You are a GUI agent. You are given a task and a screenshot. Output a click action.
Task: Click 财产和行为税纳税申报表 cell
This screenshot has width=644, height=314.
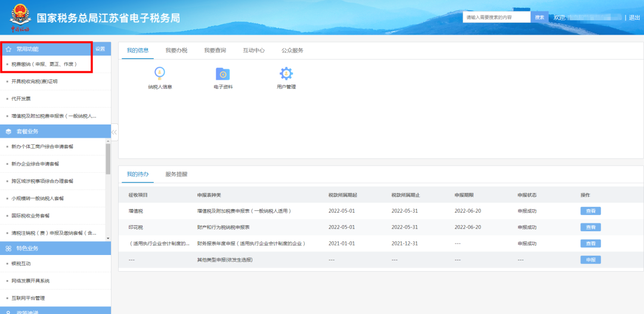[224, 227]
